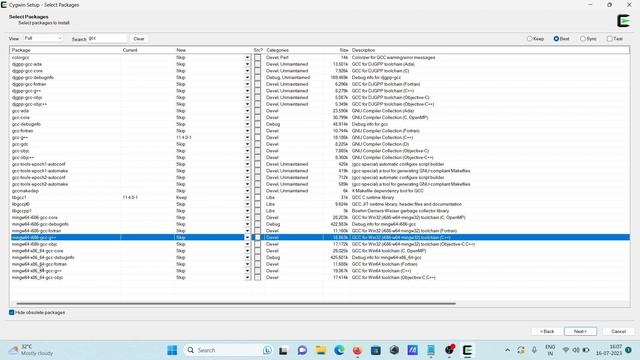
Task: Click the Back button
Action: [547, 331]
